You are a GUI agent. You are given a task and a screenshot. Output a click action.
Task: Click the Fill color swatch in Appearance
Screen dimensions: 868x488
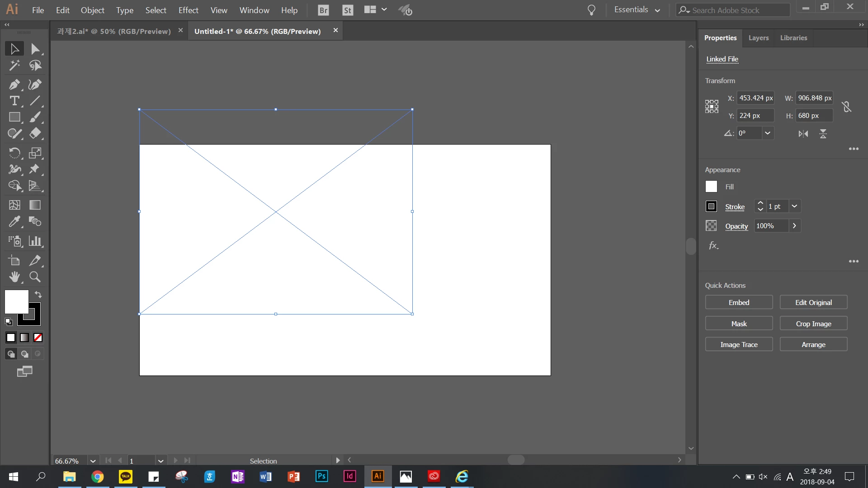click(x=711, y=187)
